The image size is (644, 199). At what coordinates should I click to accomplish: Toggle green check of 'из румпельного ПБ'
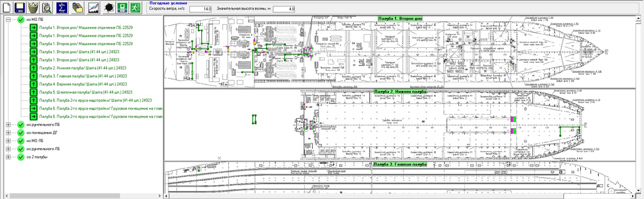pos(20,125)
